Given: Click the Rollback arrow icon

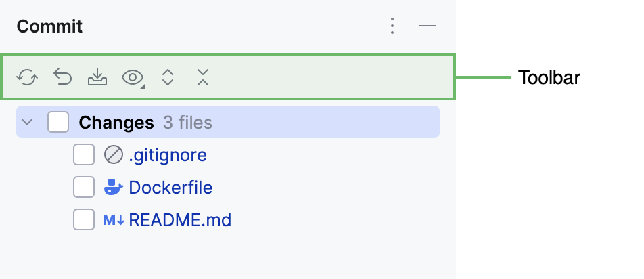Looking at the screenshot, I should [x=62, y=77].
